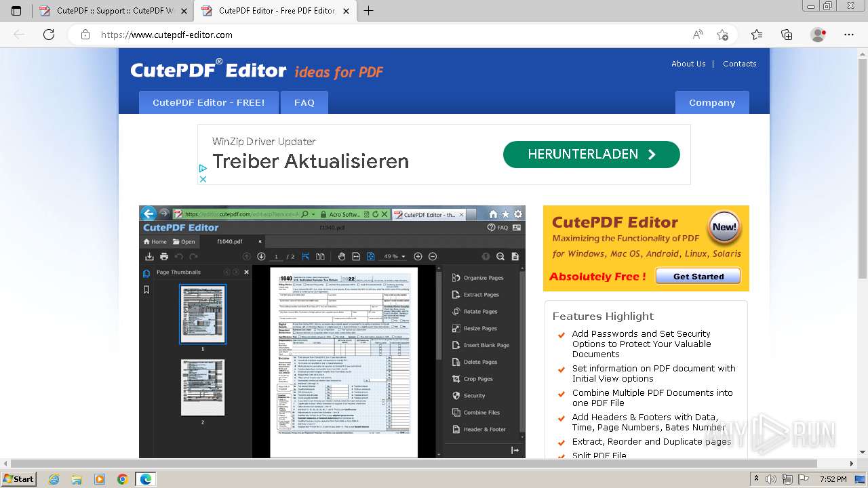868x488 pixels.
Task: Click next page arrow in editor screenshot
Action: [x=261, y=256]
